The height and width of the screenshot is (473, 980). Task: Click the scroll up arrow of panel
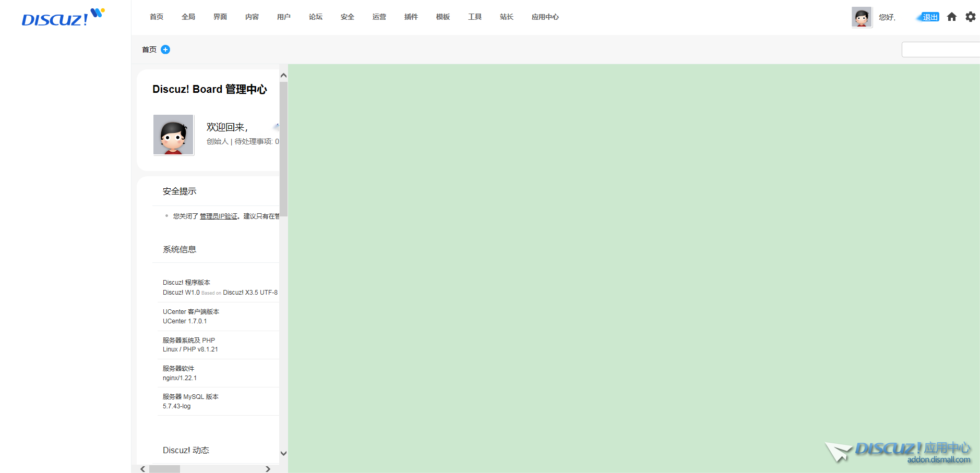tap(283, 76)
